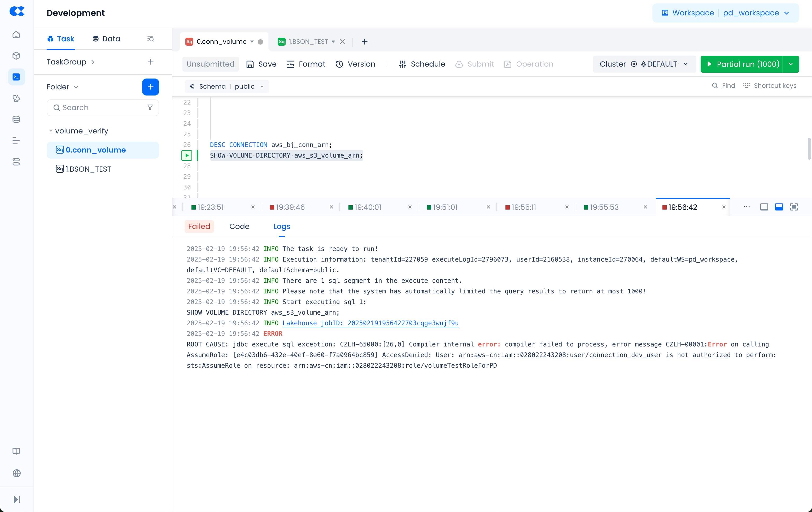Switch result panel to fullscreen layout
The width and height of the screenshot is (812, 512).
pyautogui.click(x=794, y=207)
